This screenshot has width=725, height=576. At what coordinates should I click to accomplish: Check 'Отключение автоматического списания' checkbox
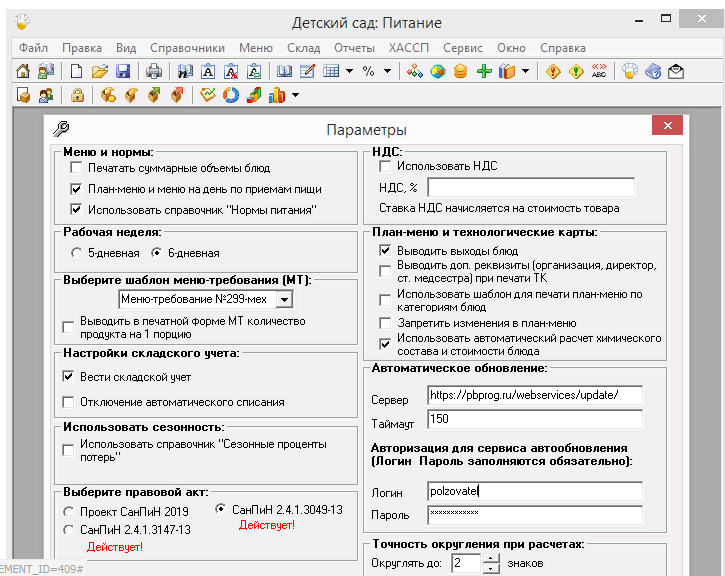click(x=68, y=402)
